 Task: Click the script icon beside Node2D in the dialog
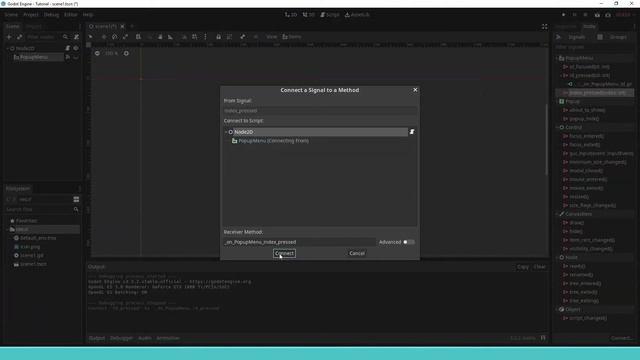coord(412,132)
